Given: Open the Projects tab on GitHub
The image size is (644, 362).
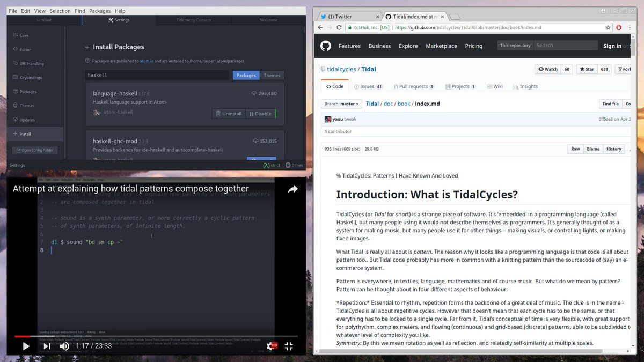Looking at the screenshot, I should 460,86.
